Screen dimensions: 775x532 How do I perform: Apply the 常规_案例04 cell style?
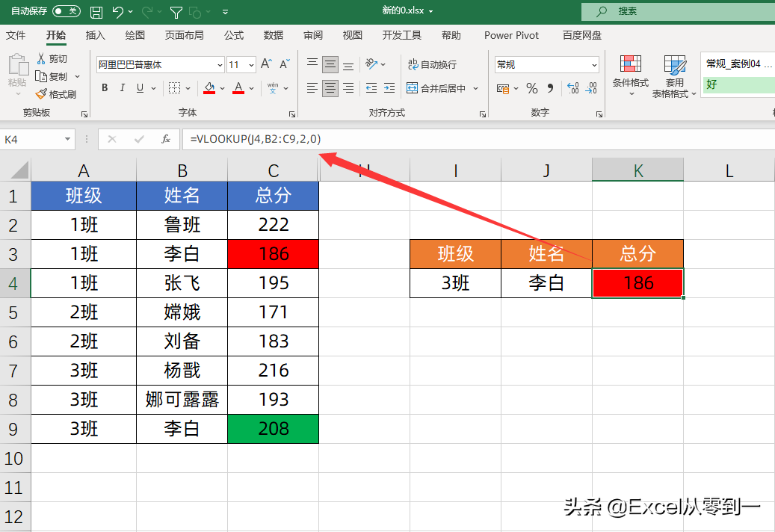pos(738,64)
